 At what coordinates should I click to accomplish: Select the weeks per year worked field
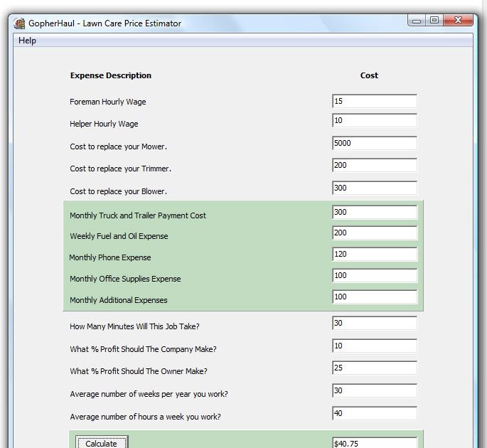375,390
